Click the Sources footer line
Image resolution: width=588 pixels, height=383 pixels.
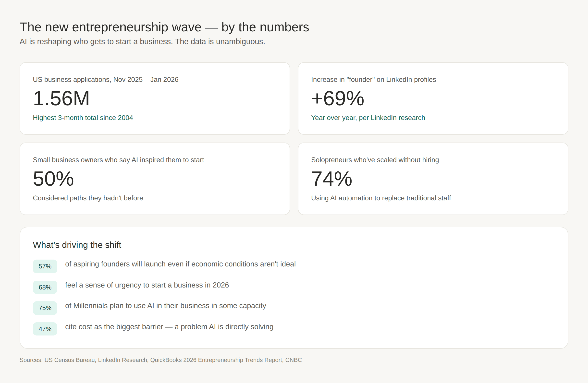pyautogui.click(x=160, y=360)
